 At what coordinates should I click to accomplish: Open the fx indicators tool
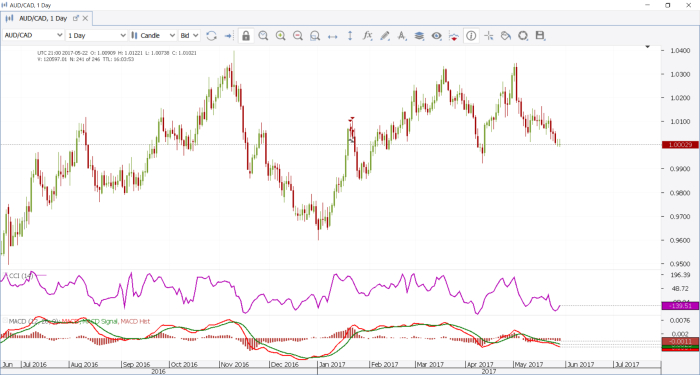[367, 36]
